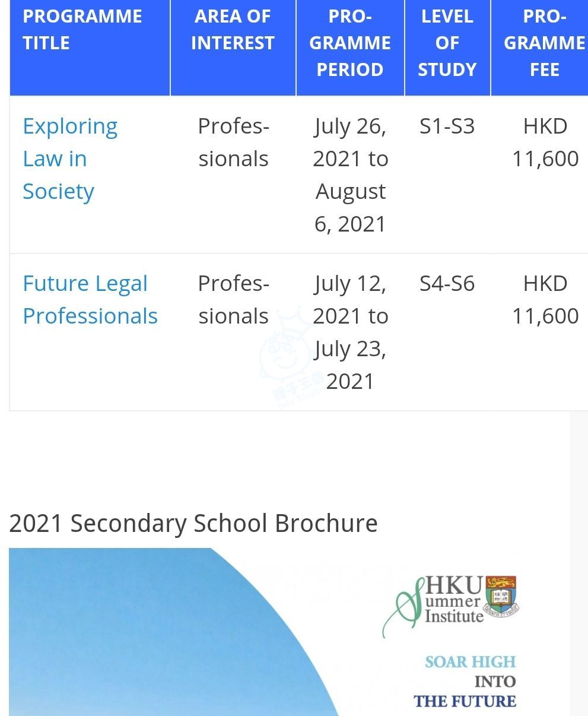Click the HKD 11,600 fee in the second row
This screenshot has width=588, height=716.
click(545, 300)
